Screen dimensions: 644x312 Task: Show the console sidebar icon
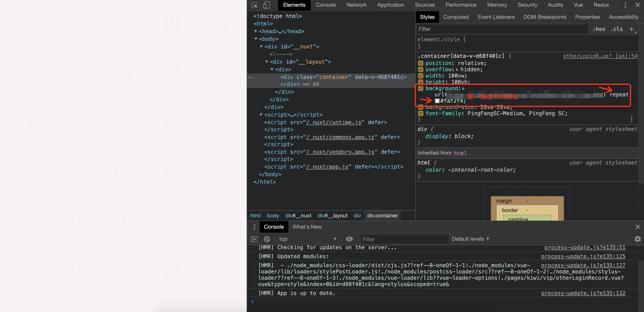pos(254,239)
